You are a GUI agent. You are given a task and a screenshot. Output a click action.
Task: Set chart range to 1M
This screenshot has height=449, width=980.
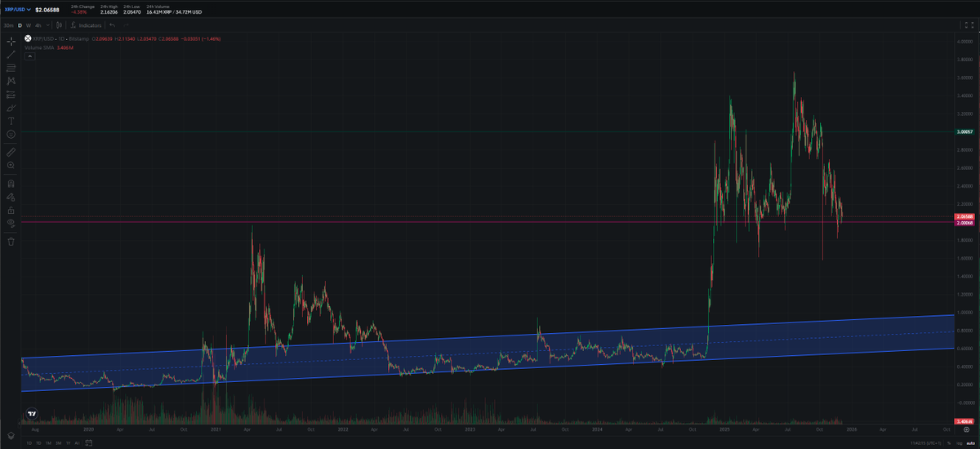[48, 443]
